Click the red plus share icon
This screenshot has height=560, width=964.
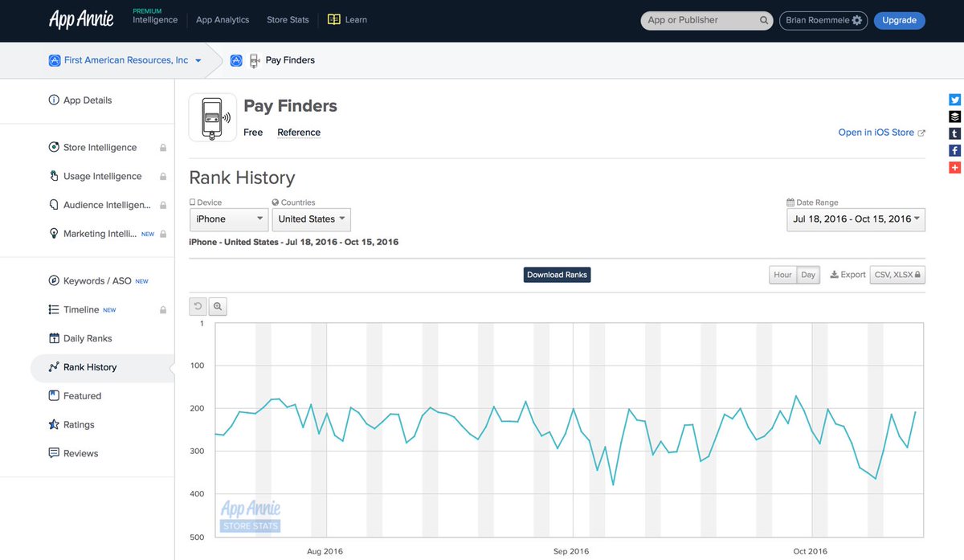point(955,167)
